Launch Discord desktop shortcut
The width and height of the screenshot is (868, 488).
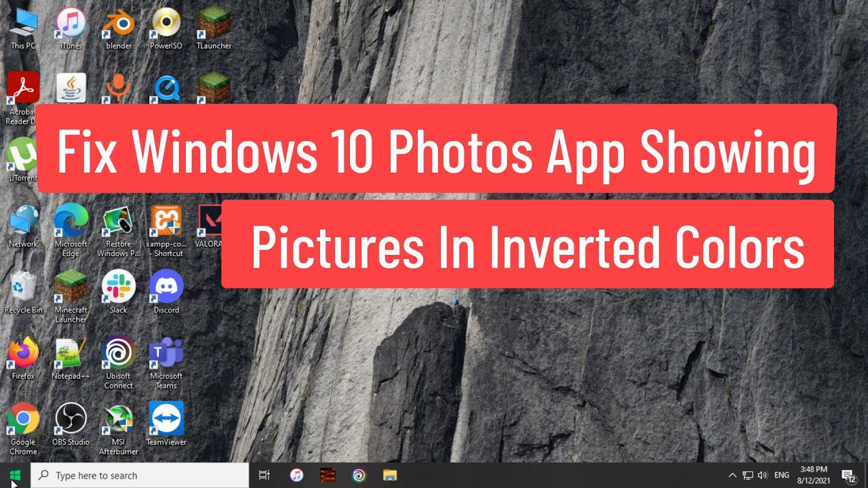(x=166, y=292)
